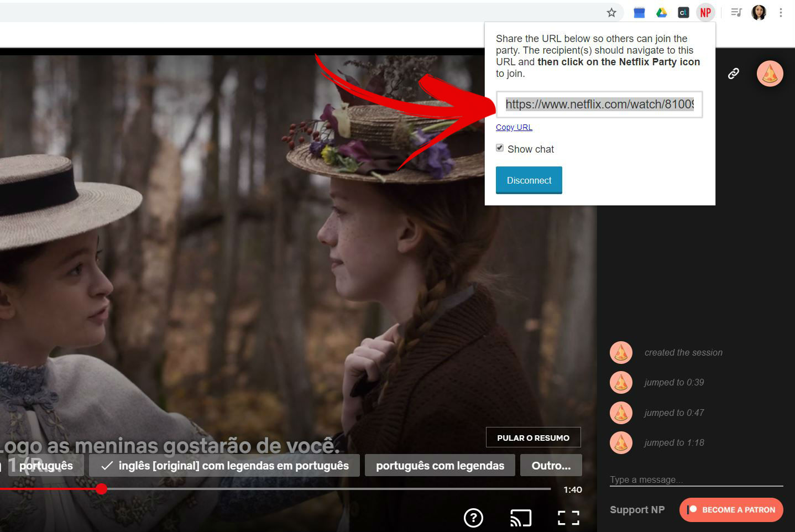795x532 pixels.
Task: Click the red playback progress handle
Action: coord(101,489)
